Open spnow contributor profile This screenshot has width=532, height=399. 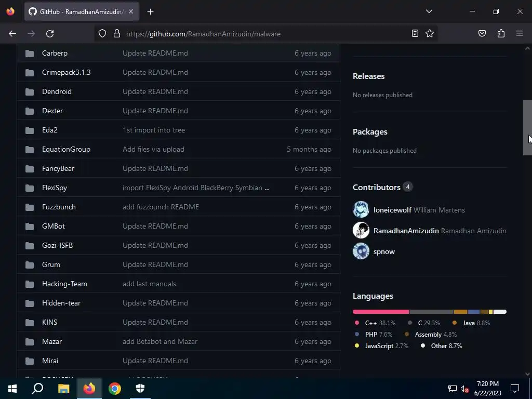pos(384,252)
